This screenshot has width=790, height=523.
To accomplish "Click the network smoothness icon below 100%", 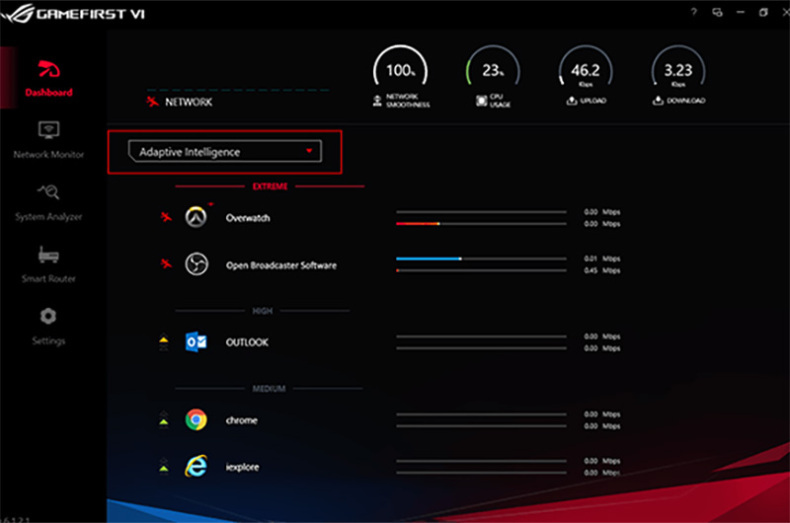I will pos(377,101).
